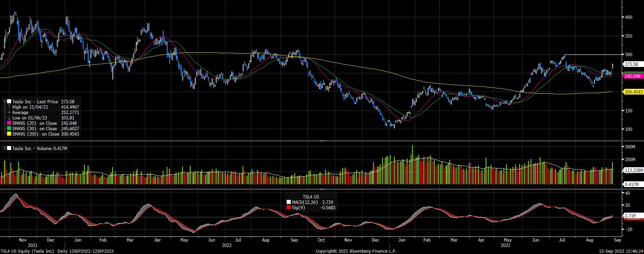Click the white Last Price color swatch

[9, 102]
